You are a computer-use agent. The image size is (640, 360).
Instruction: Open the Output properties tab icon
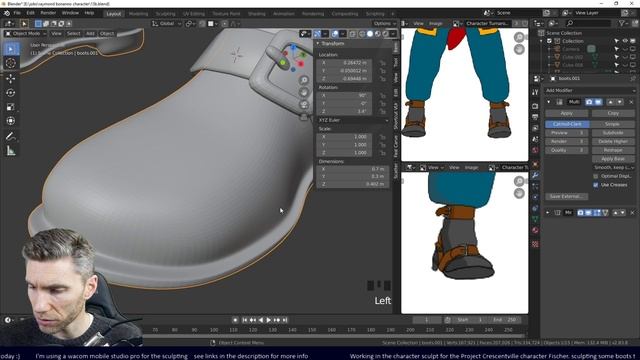[x=535, y=117]
